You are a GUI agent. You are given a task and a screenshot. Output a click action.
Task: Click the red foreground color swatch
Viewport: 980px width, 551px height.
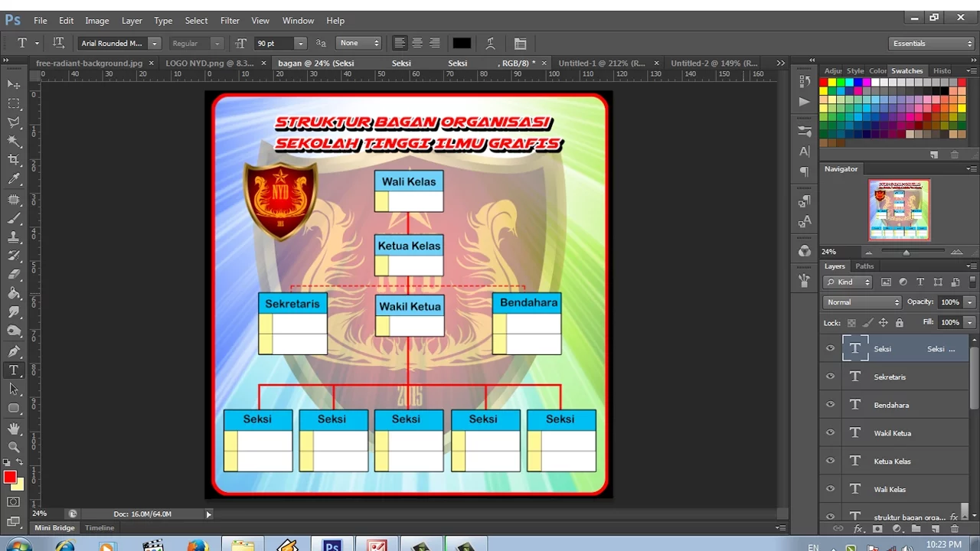[9, 478]
